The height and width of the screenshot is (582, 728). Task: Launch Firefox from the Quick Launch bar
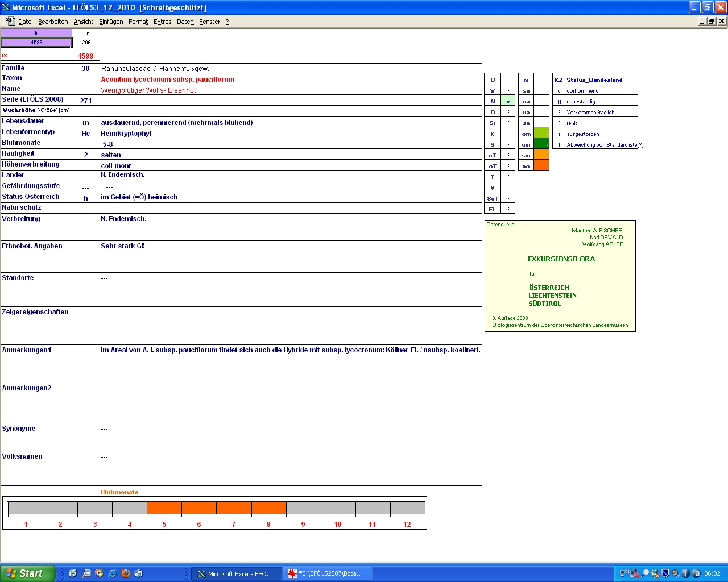[126, 573]
